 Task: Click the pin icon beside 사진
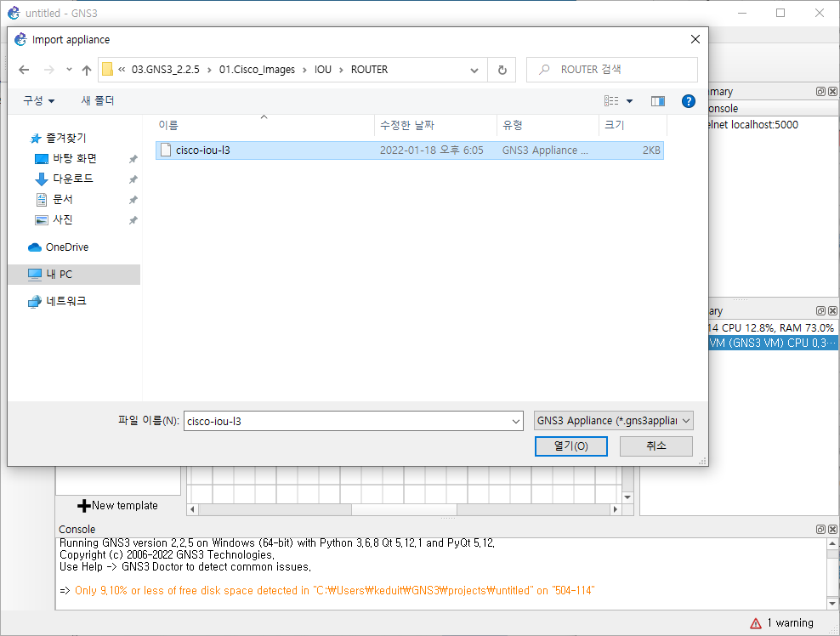click(133, 220)
